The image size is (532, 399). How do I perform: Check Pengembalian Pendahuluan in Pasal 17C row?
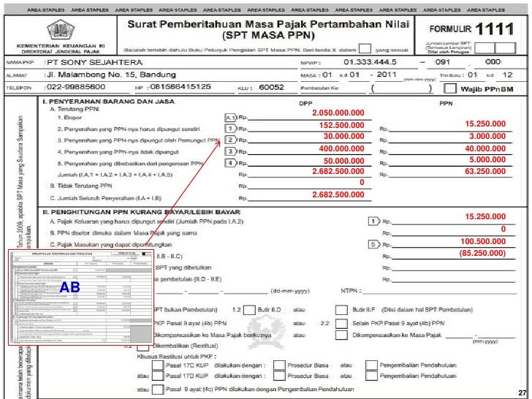click(371, 365)
